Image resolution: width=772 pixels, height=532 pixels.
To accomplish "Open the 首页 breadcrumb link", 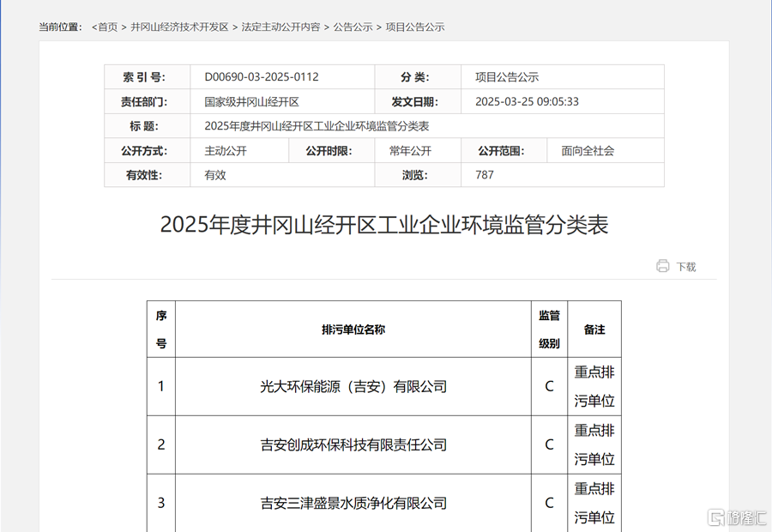I will pyautogui.click(x=106, y=27).
